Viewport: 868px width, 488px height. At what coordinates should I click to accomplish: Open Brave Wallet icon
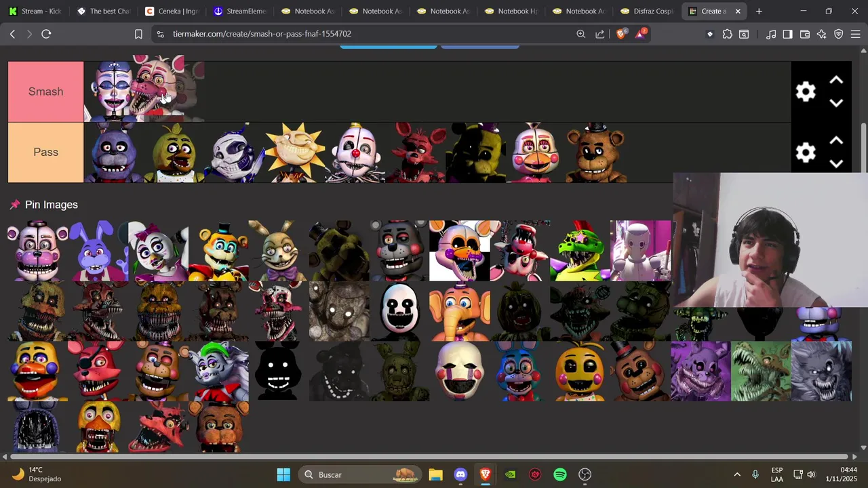click(805, 34)
